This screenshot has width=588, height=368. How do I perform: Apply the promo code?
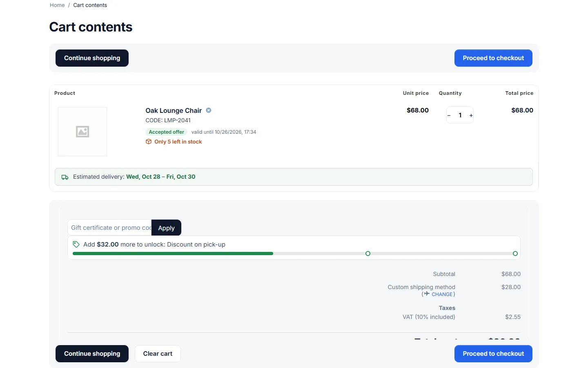pos(166,228)
